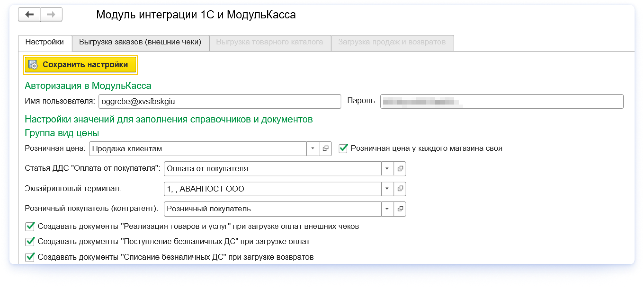This screenshot has width=644, height=288.
Task: Click the Продажа клиентам field
Action: (x=198, y=149)
